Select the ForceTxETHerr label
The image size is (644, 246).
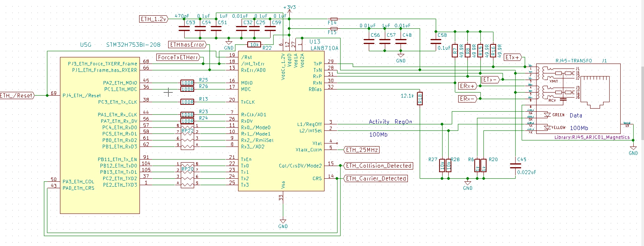178,57
